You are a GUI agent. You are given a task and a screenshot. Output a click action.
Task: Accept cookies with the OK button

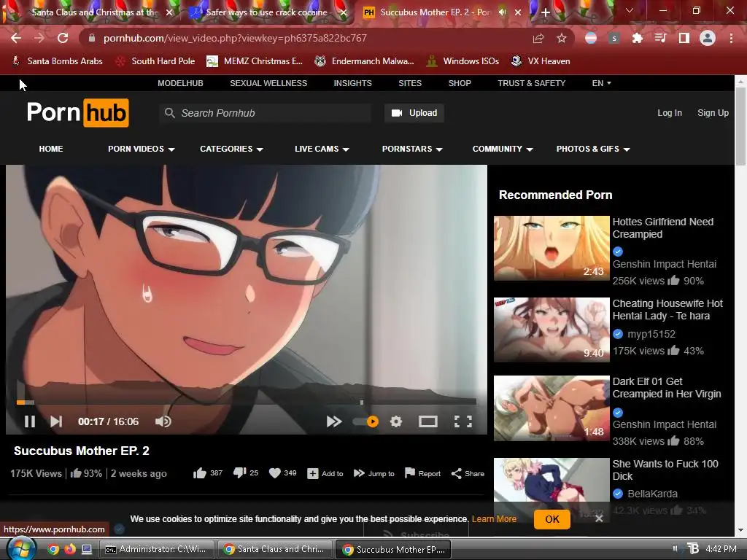552,519
